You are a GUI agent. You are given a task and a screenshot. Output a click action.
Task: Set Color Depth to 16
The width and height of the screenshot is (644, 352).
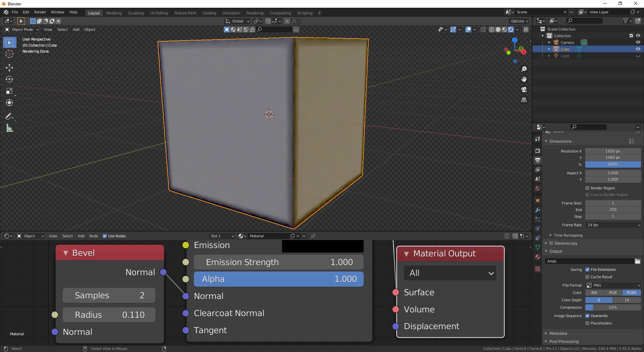tap(627, 300)
